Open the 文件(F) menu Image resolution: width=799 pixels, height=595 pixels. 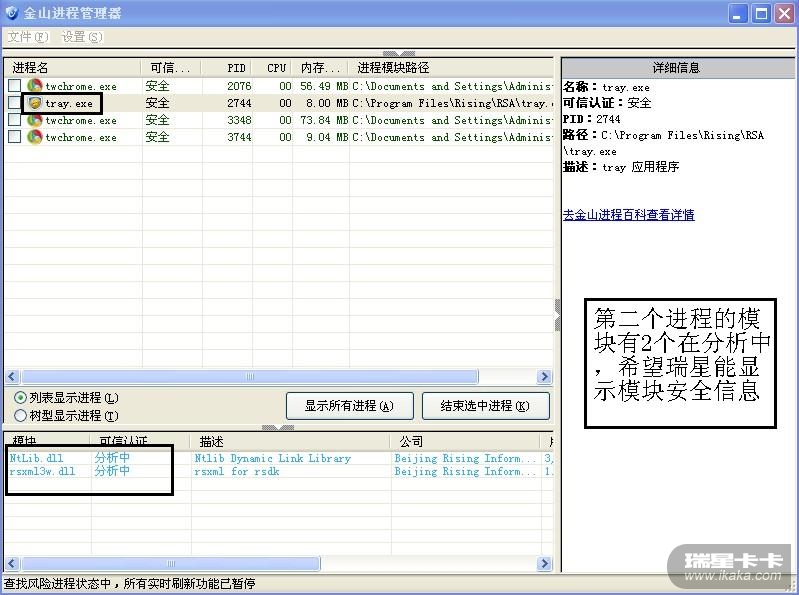pos(28,37)
